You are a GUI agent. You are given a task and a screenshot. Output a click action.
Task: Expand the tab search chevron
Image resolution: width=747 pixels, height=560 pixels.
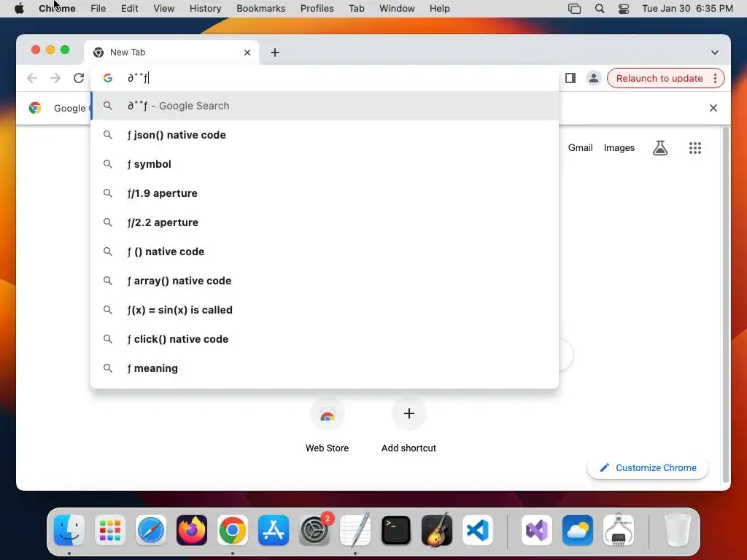pyautogui.click(x=715, y=52)
